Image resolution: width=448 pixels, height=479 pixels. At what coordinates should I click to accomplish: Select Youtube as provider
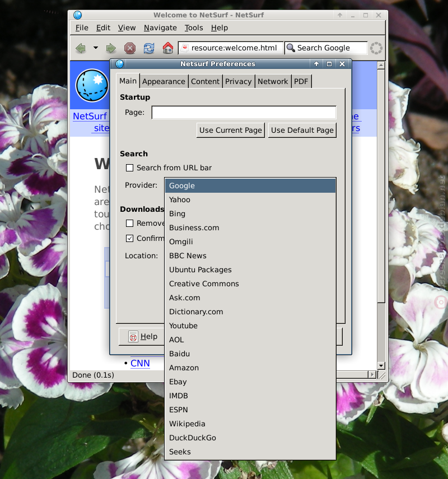click(250, 326)
